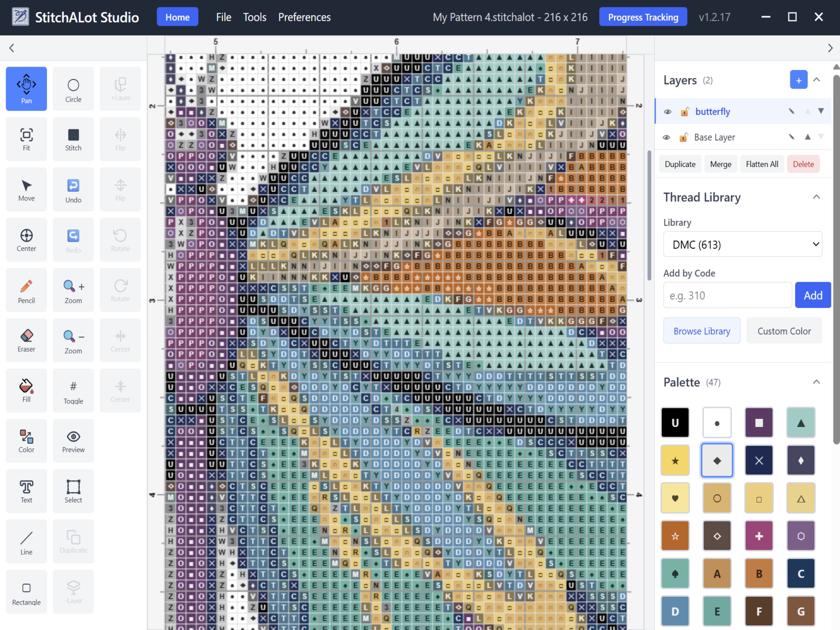This screenshot has width=840, height=630.
Task: Toggle Base Layer visibility eye
Action: click(666, 137)
